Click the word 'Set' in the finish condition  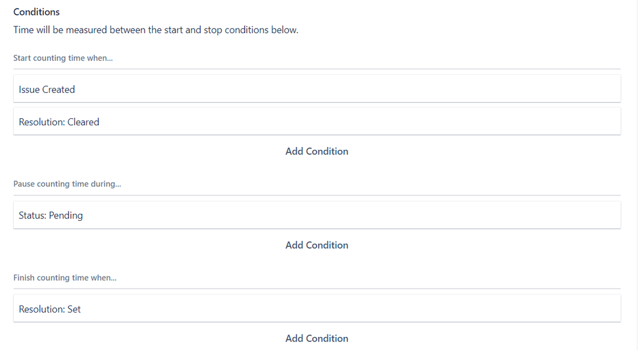tap(74, 309)
